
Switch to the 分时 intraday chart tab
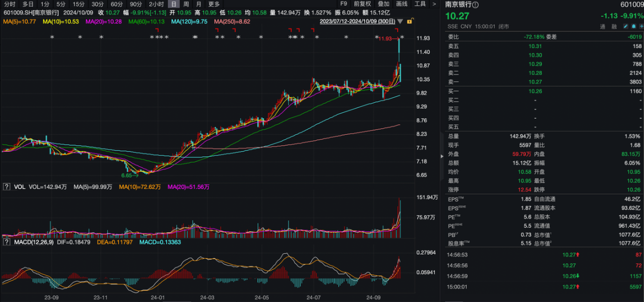(10, 4)
